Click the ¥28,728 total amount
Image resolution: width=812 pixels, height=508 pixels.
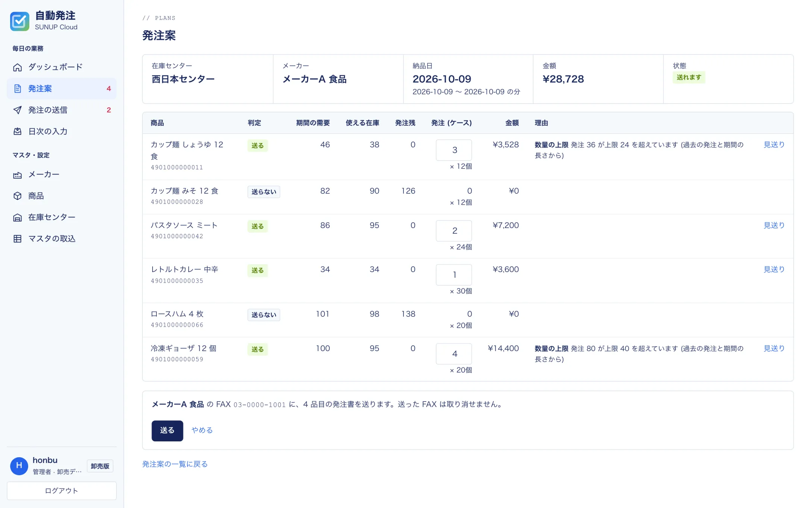(x=563, y=79)
